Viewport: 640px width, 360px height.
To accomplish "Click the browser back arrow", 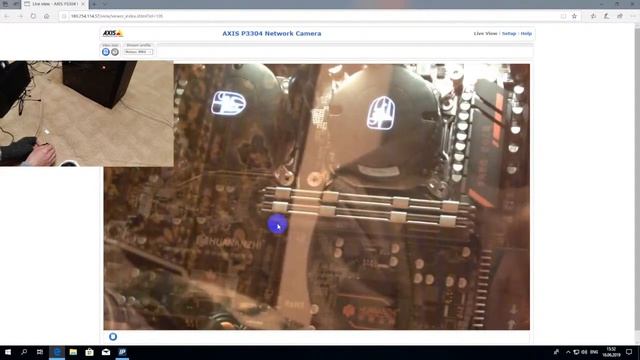I will 7,16.
